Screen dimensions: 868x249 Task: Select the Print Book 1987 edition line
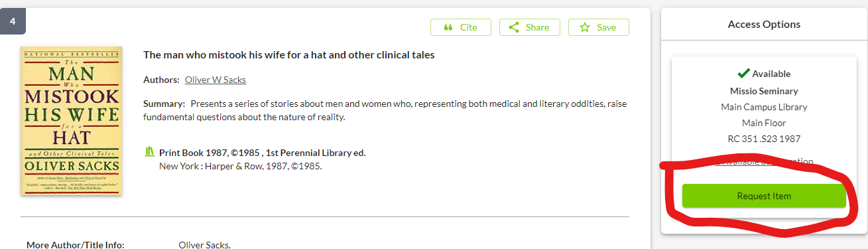click(262, 153)
